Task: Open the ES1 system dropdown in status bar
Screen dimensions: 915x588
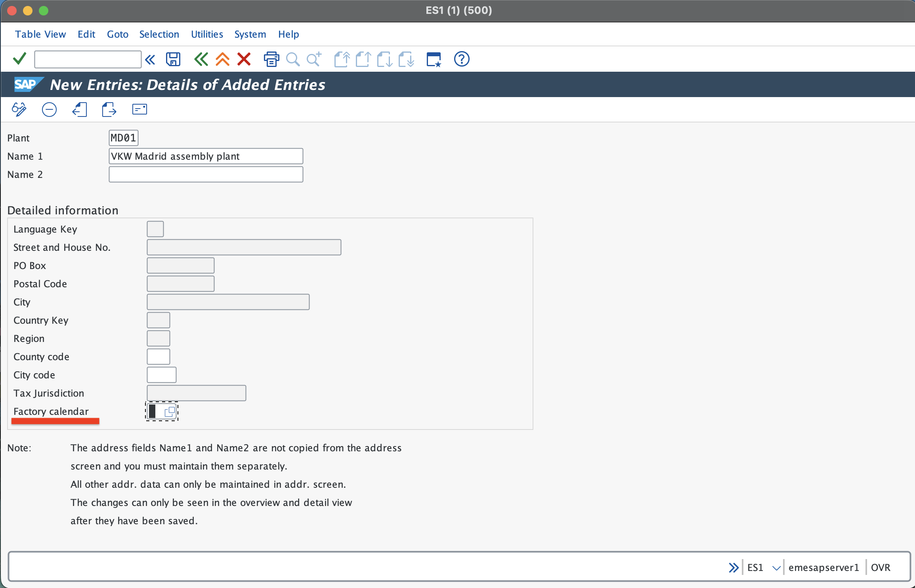Action: (776, 568)
